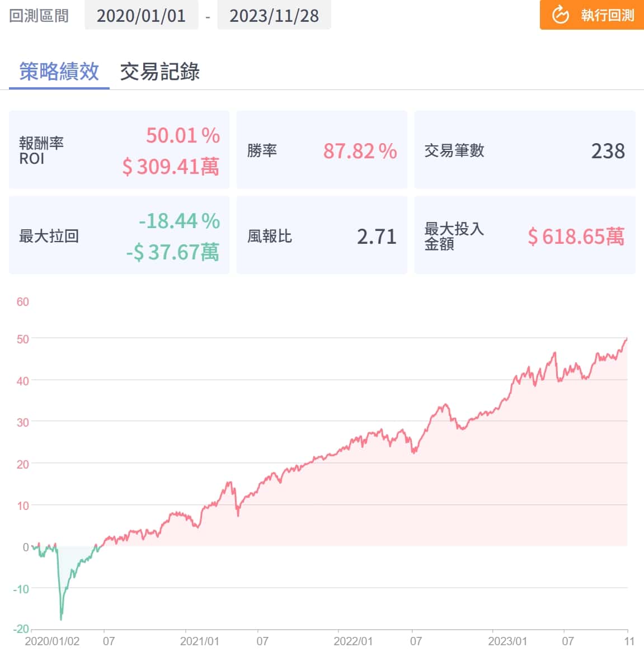The image size is (644, 657).
Task: Open the end date field 2023/11/28
Action: click(274, 16)
